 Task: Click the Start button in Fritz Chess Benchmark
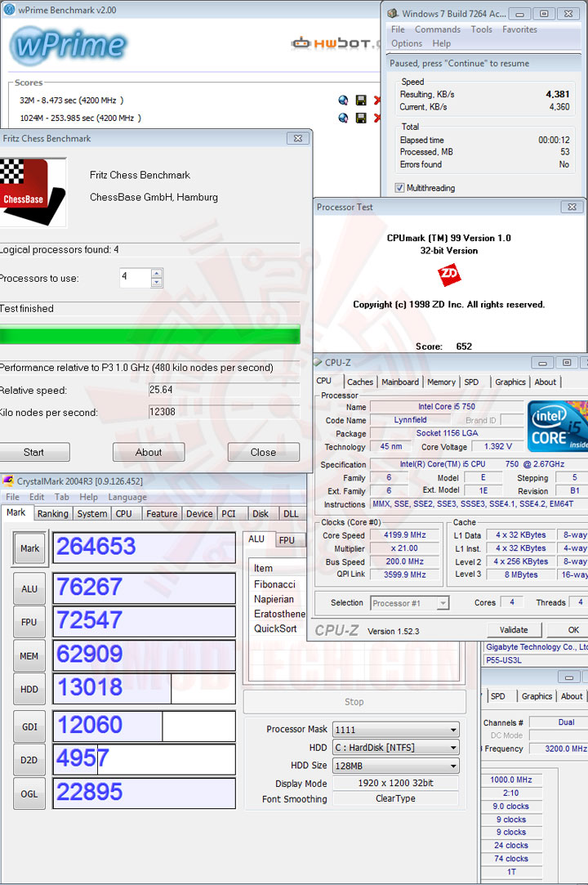pyautogui.click(x=33, y=452)
